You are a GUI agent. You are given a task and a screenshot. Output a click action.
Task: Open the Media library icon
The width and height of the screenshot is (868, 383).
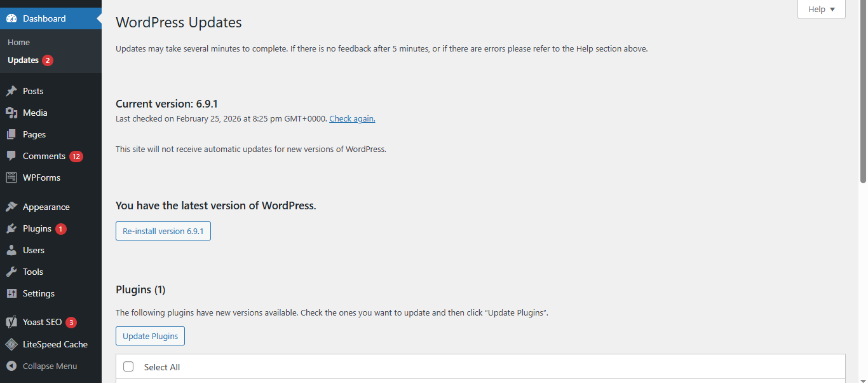11,113
